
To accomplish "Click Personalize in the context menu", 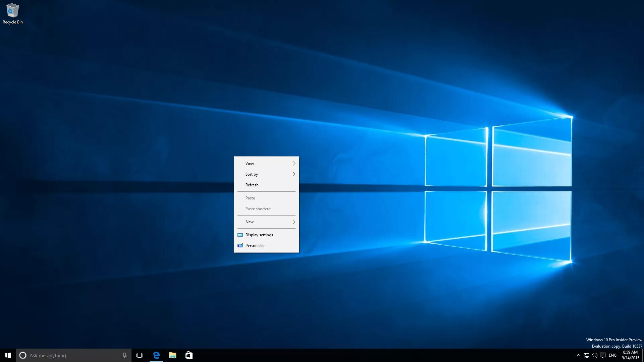I will click(x=255, y=245).
